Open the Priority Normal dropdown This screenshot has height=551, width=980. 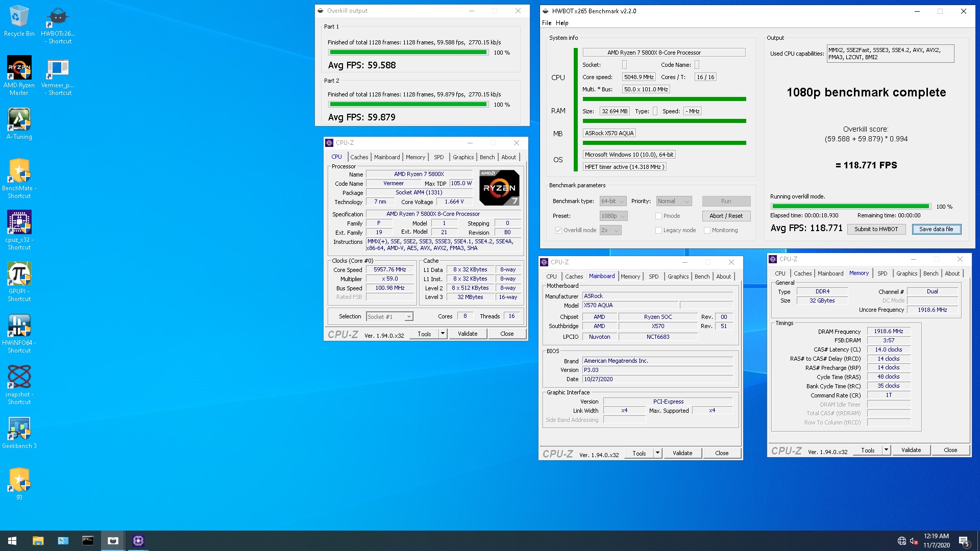pos(674,201)
